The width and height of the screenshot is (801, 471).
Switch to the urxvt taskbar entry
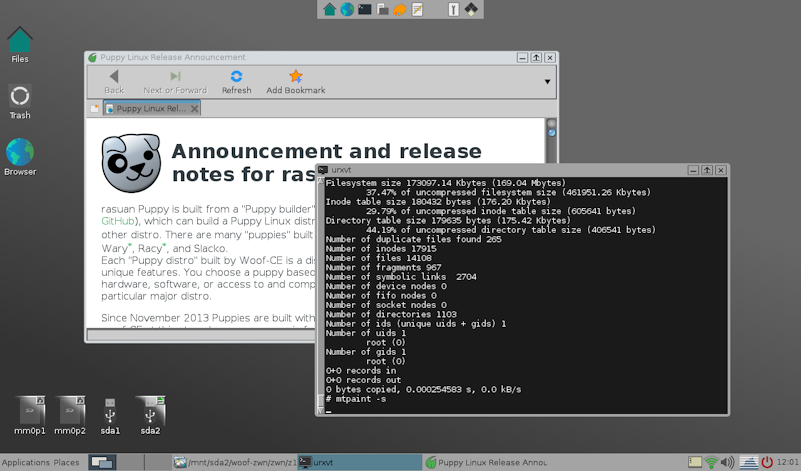click(x=360, y=462)
